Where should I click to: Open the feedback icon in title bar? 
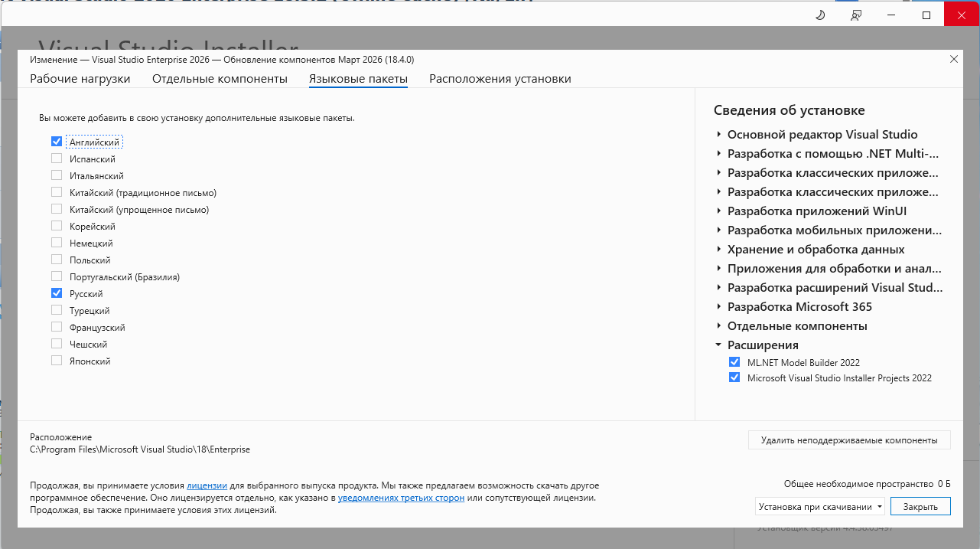[x=856, y=15]
